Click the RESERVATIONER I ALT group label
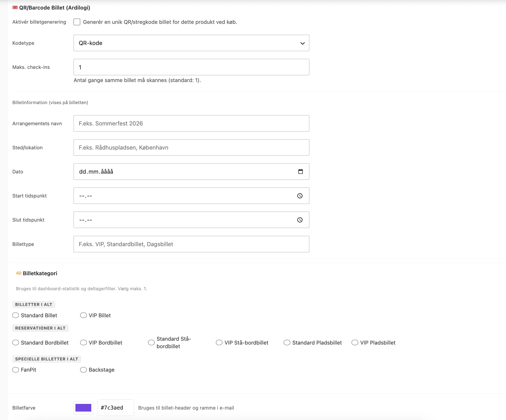Image resolution: width=506 pixels, height=420 pixels. tap(40, 328)
